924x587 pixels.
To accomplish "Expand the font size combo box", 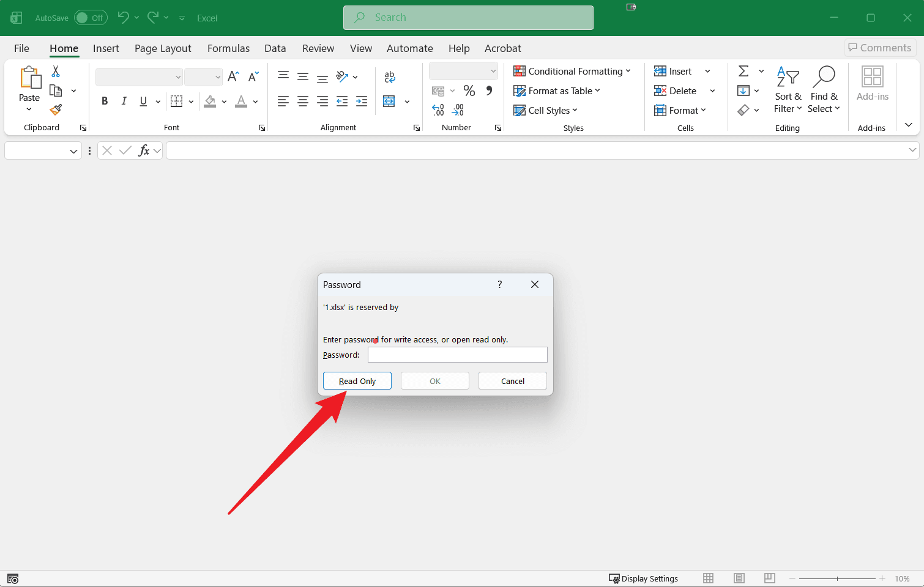I will tap(218, 77).
